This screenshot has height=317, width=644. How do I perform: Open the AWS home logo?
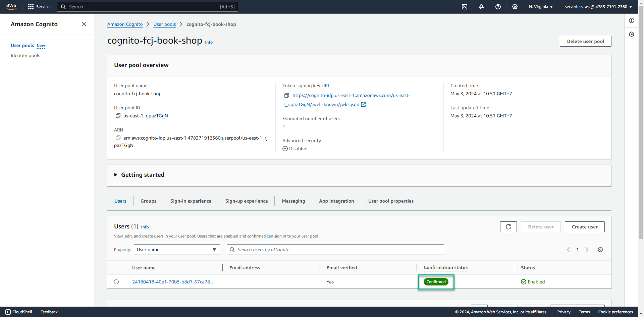(x=11, y=7)
